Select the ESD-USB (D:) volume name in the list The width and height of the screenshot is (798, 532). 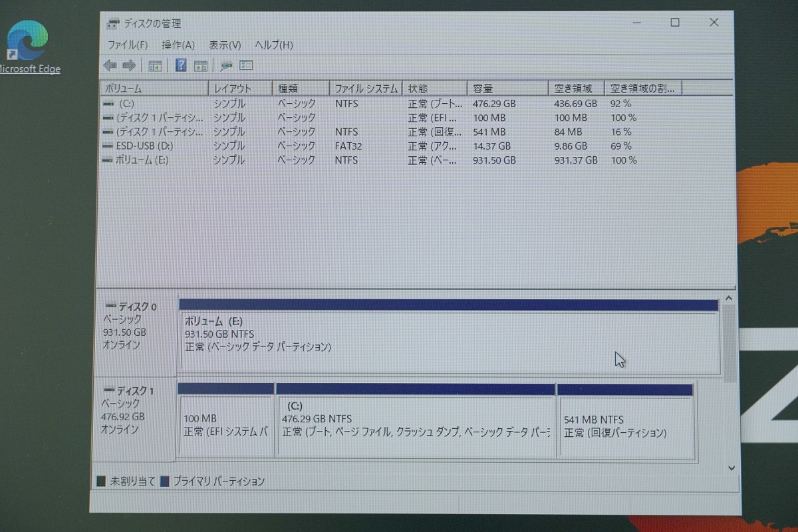pos(146,146)
